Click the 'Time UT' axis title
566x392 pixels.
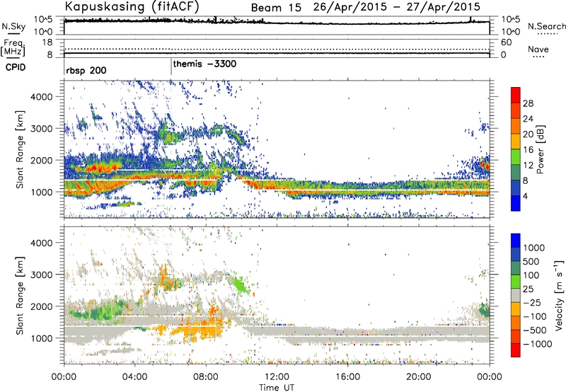(277, 387)
